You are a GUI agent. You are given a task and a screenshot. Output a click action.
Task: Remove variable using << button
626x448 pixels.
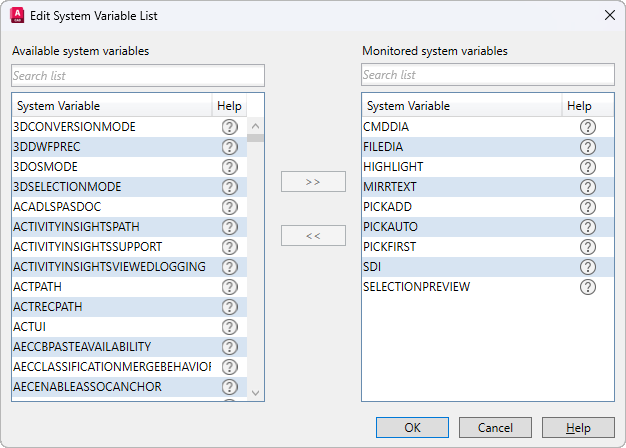click(x=313, y=236)
